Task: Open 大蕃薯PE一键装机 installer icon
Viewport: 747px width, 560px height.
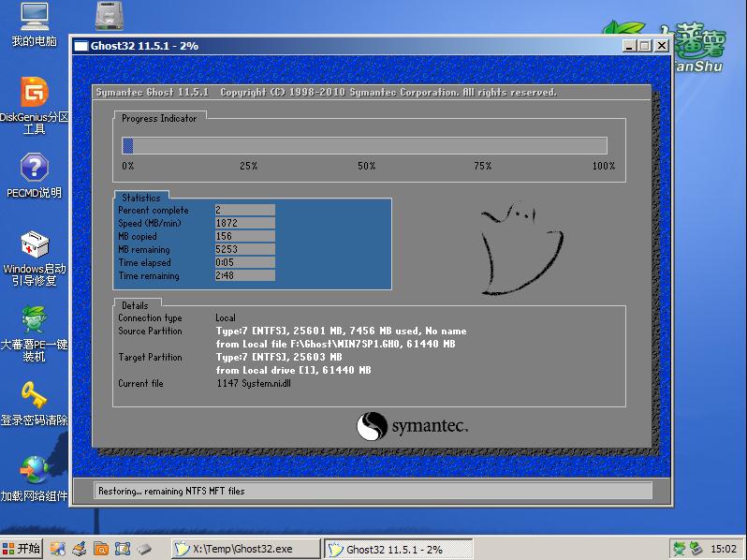Action: tap(35, 320)
